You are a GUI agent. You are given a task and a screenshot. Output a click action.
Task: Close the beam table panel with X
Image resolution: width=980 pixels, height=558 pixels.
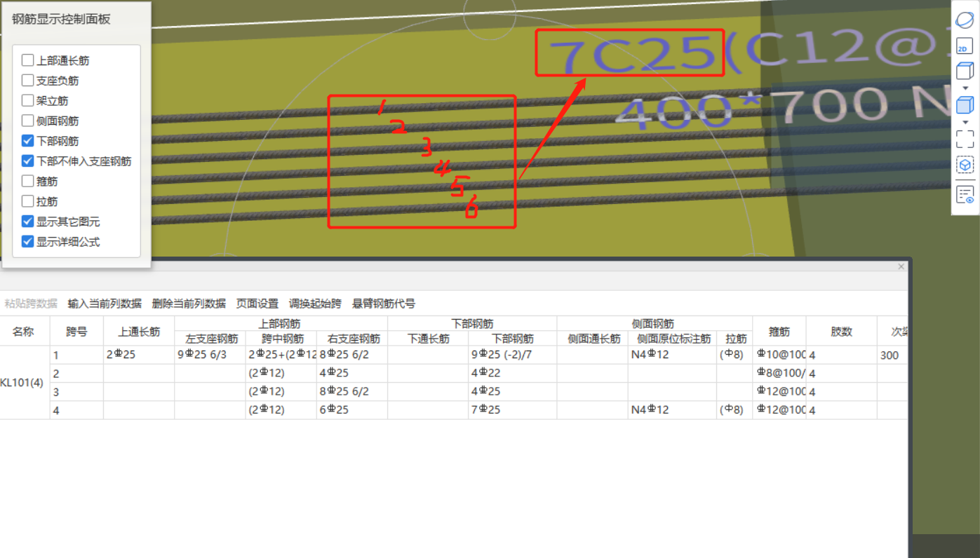click(901, 266)
